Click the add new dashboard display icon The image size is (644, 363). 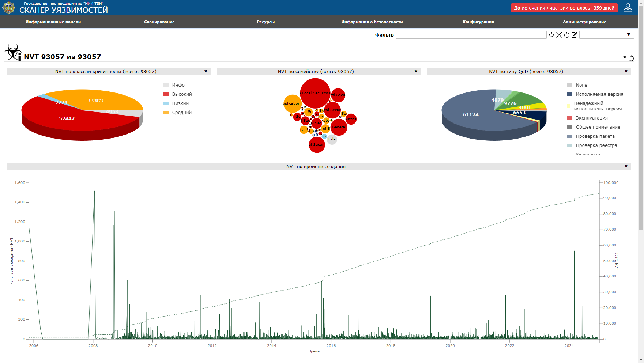(623, 58)
